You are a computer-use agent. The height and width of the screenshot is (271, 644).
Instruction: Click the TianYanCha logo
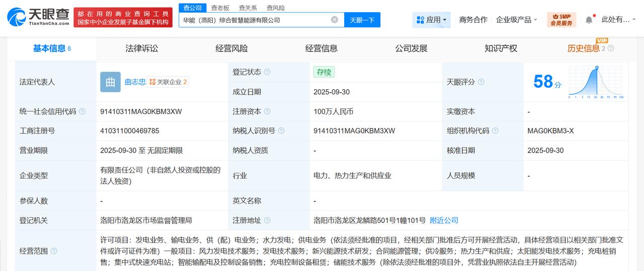[x=38, y=17]
